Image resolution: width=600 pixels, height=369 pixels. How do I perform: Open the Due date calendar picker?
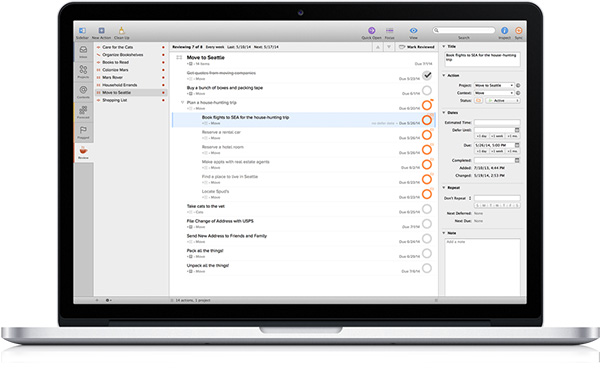[x=517, y=145]
